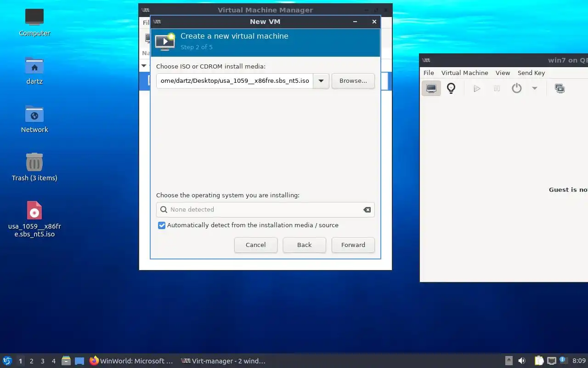Image resolution: width=588 pixels, height=368 pixels.
Task: Click the clear icon in OS search field
Action: (x=367, y=210)
